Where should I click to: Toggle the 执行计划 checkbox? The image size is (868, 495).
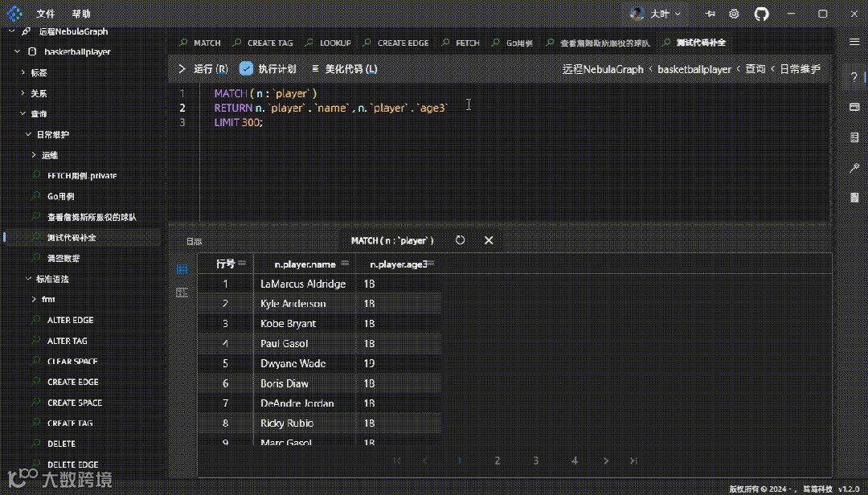tap(247, 69)
